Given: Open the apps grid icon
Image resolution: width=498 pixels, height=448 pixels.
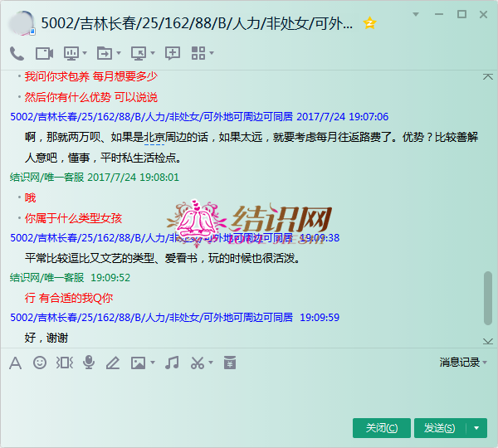Looking at the screenshot, I should click(198, 53).
